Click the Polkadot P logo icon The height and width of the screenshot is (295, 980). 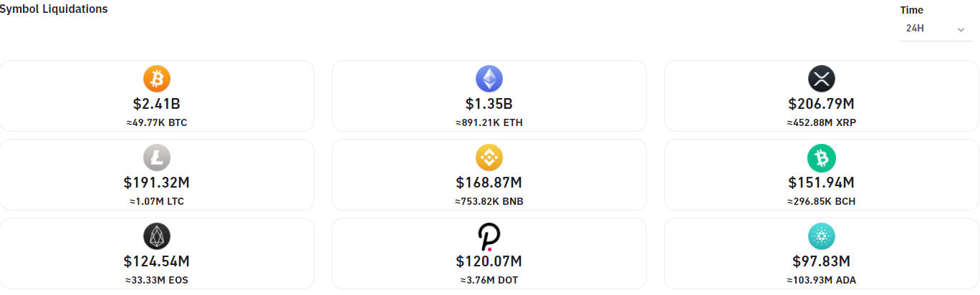point(489,236)
